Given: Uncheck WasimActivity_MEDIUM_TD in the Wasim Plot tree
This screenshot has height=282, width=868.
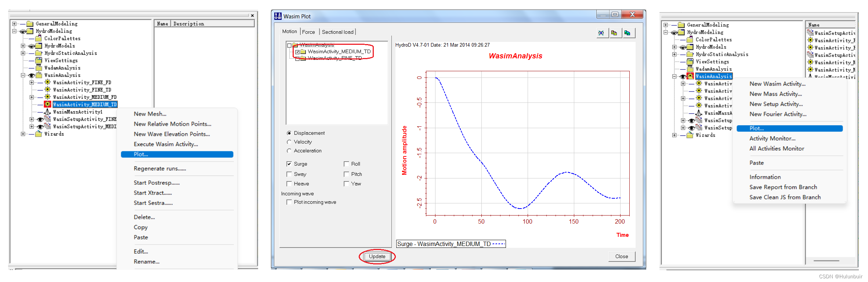Looking at the screenshot, I should pyautogui.click(x=297, y=52).
